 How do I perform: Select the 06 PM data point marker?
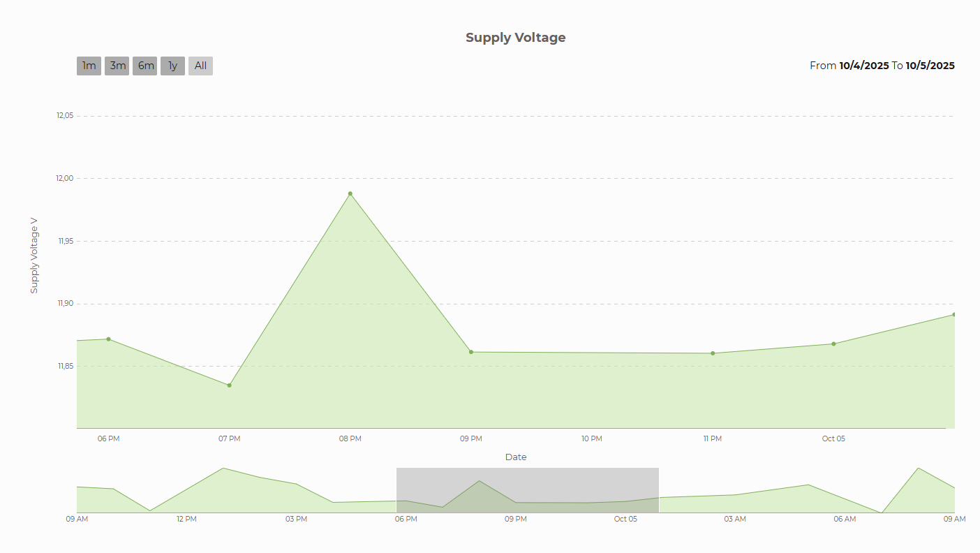(108, 339)
